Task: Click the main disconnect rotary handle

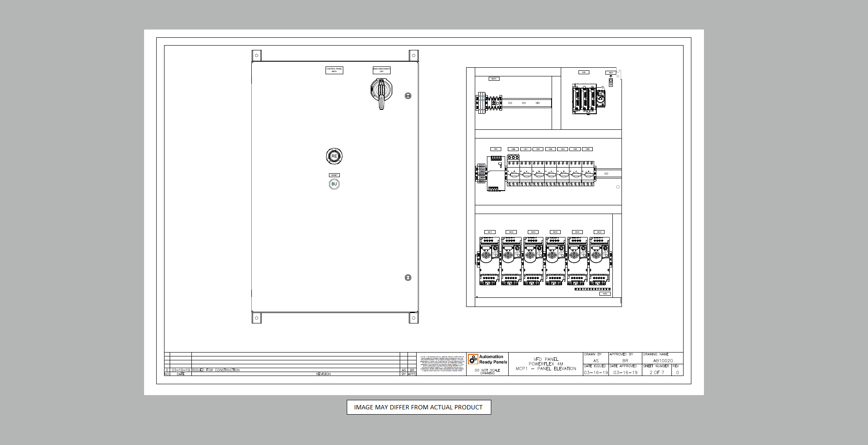Action: coord(381,92)
